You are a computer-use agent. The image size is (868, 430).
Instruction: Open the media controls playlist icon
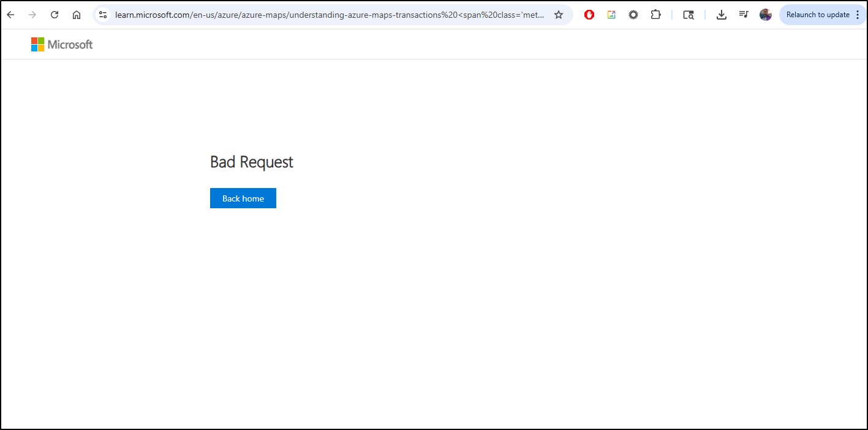(744, 15)
